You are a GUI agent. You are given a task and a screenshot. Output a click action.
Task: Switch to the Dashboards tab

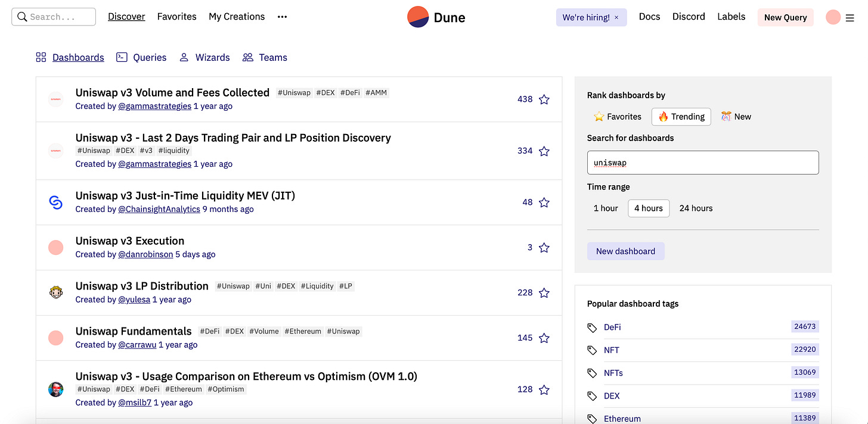(x=70, y=58)
